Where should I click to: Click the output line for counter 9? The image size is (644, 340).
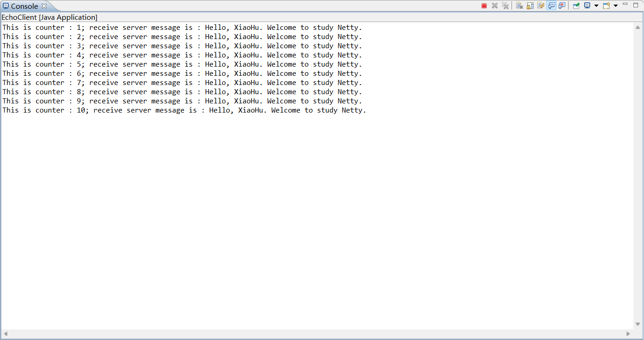tap(182, 101)
